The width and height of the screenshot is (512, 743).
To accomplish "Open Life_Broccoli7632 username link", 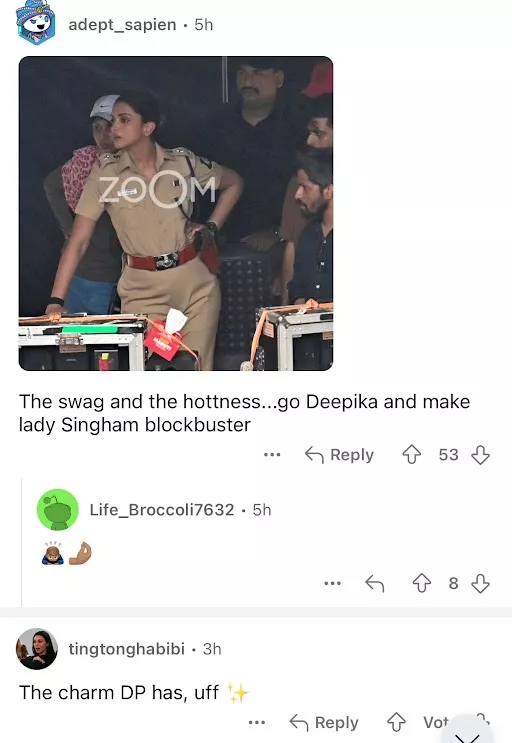I will (x=162, y=510).
